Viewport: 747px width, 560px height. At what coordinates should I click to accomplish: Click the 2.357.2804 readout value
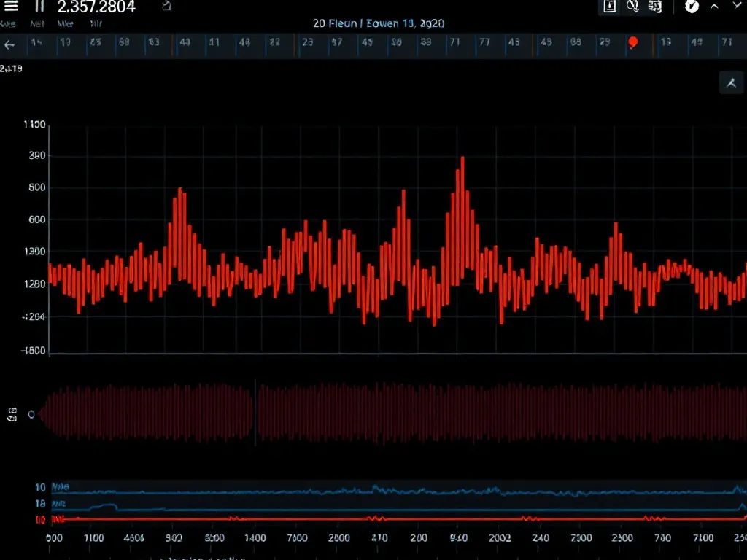[x=96, y=7]
